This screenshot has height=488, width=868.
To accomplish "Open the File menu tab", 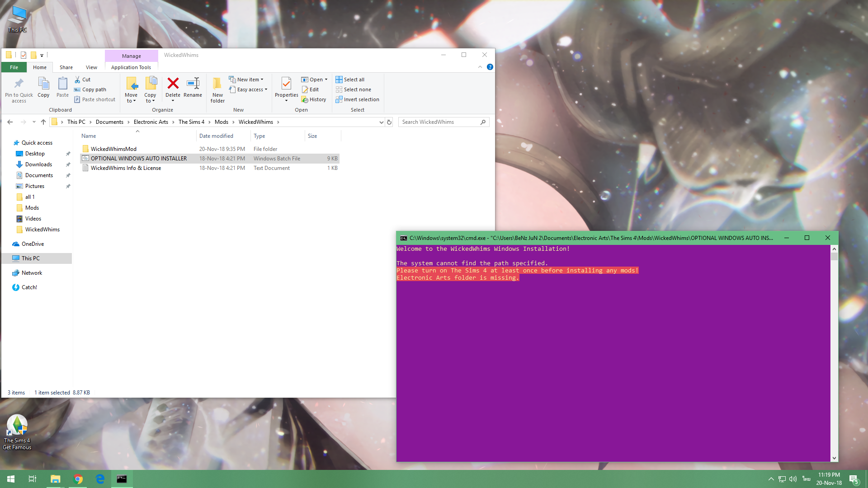I will [x=14, y=67].
